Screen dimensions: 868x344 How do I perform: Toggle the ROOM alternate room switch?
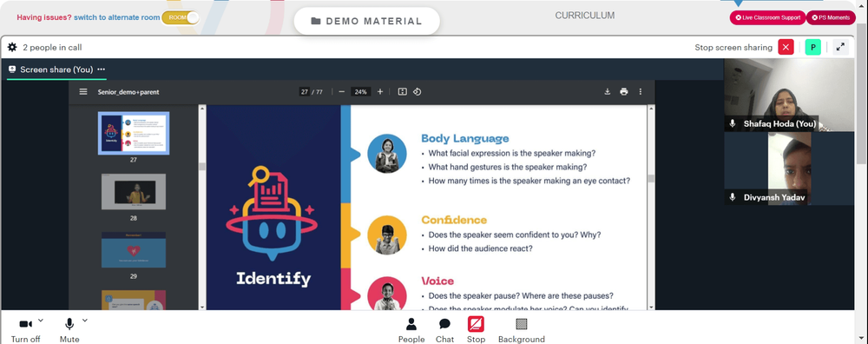coord(181,17)
